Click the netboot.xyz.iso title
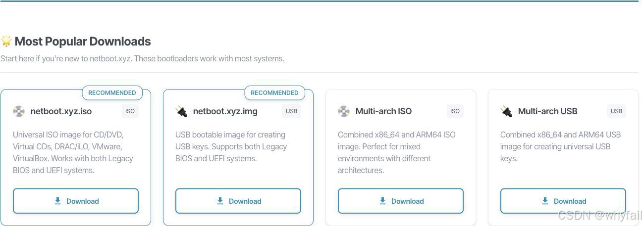 tap(61, 111)
